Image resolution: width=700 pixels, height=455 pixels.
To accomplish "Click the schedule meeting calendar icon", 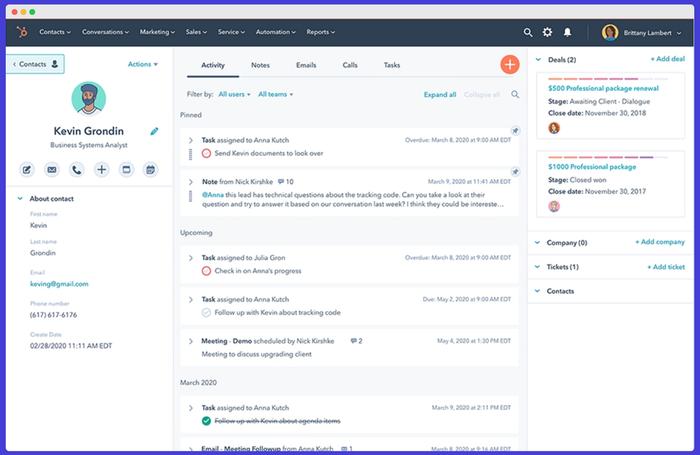I will pos(151,170).
